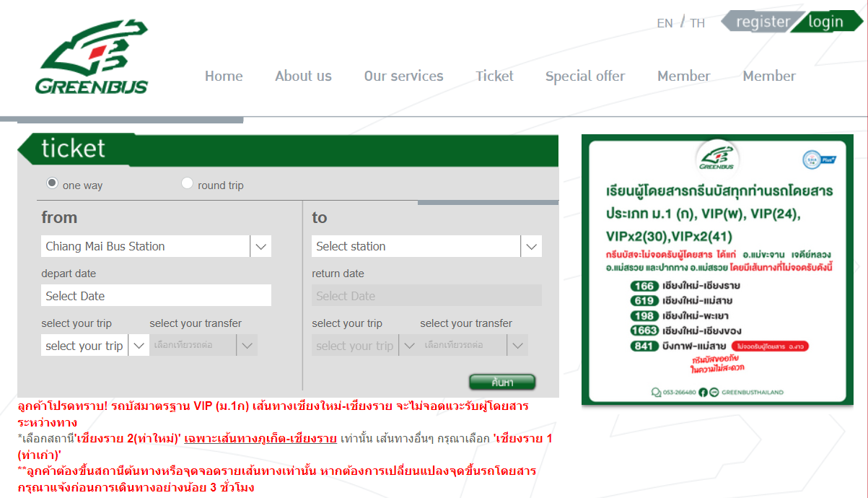Open the About us menu item
868x498 pixels.
coord(303,76)
